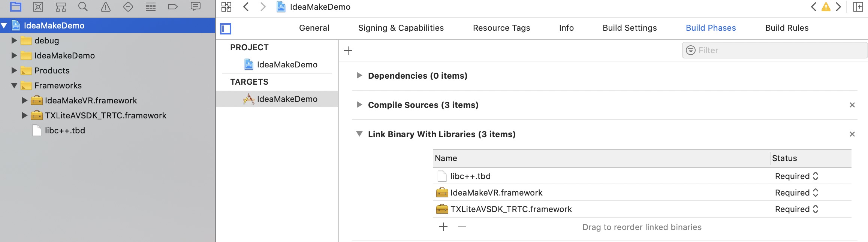Open the report navigator speech bubble icon
This screenshot has height=242, width=868.
click(196, 7)
